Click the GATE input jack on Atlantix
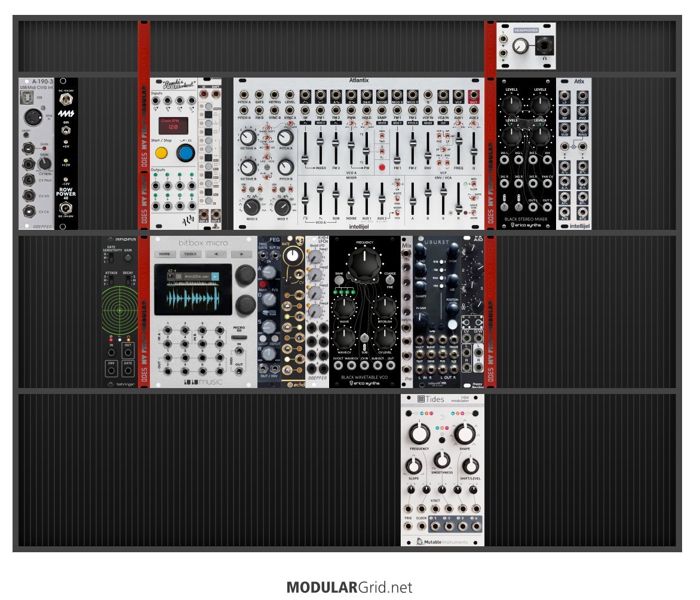Image resolution: width=700 pixels, height=600 pixels. (259, 94)
